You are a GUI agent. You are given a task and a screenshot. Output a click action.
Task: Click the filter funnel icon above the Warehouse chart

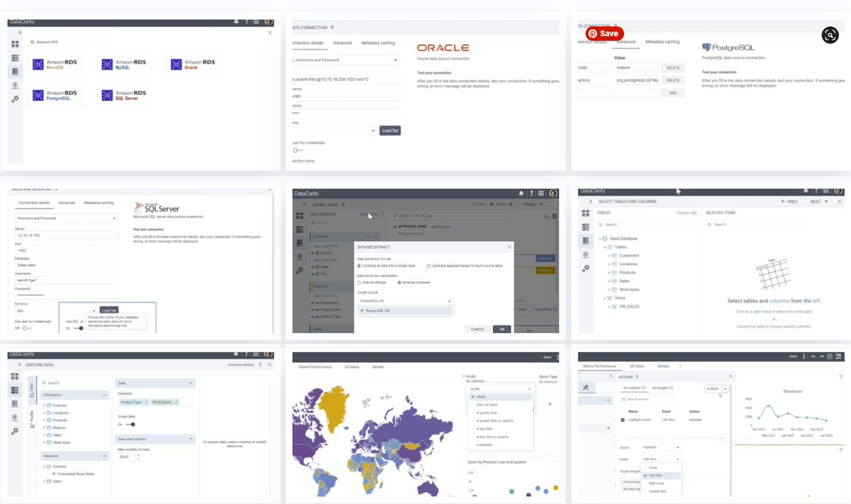coord(842,376)
